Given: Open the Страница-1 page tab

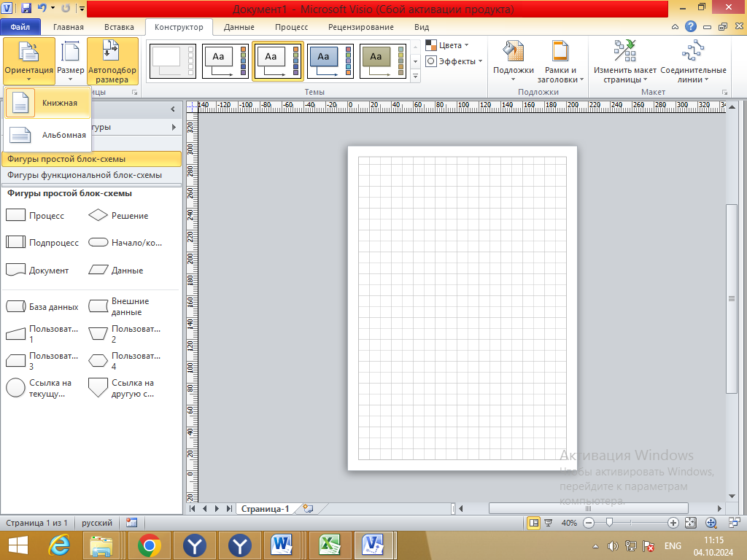Looking at the screenshot, I should (x=265, y=508).
